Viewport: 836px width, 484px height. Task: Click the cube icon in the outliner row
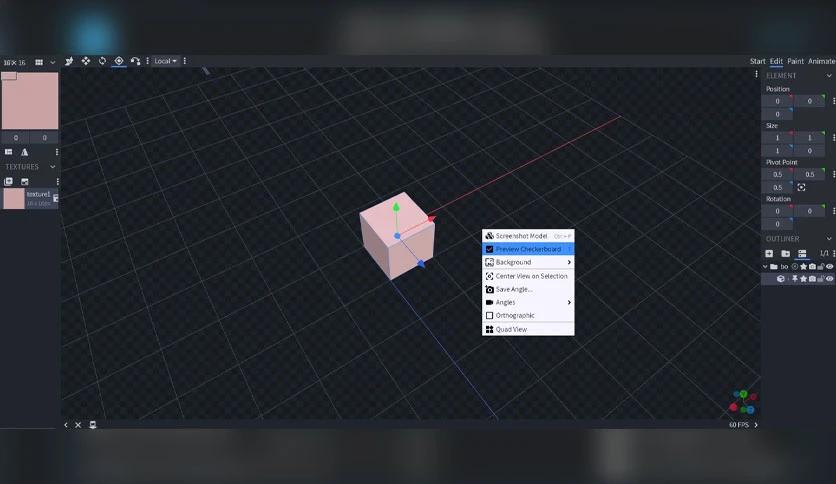point(781,279)
